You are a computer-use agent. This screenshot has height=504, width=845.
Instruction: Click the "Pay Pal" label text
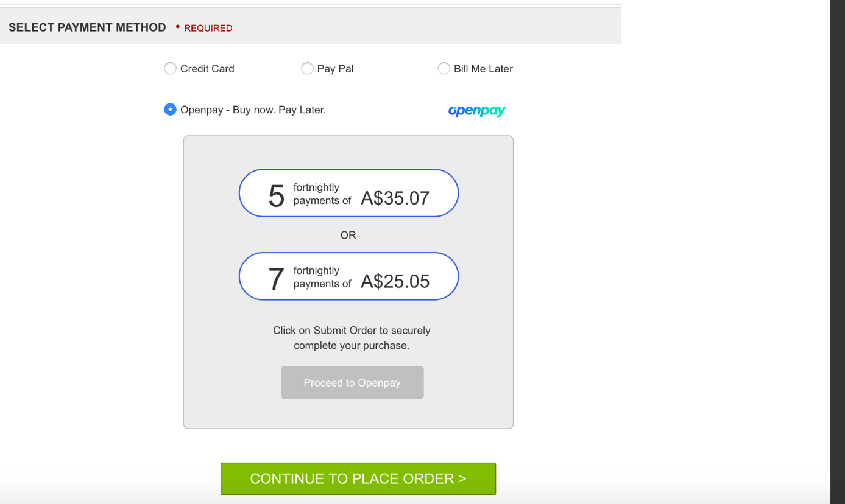point(335,69)
